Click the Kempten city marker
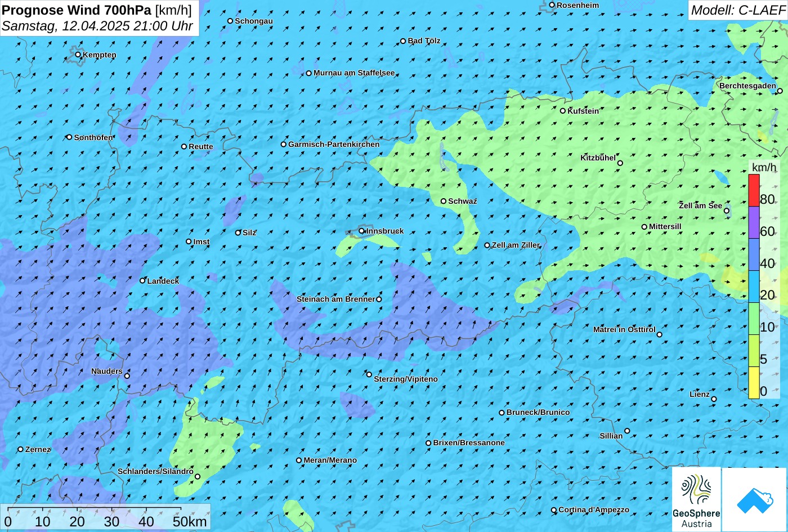This screenshot has height=532, width=788. 78,55
